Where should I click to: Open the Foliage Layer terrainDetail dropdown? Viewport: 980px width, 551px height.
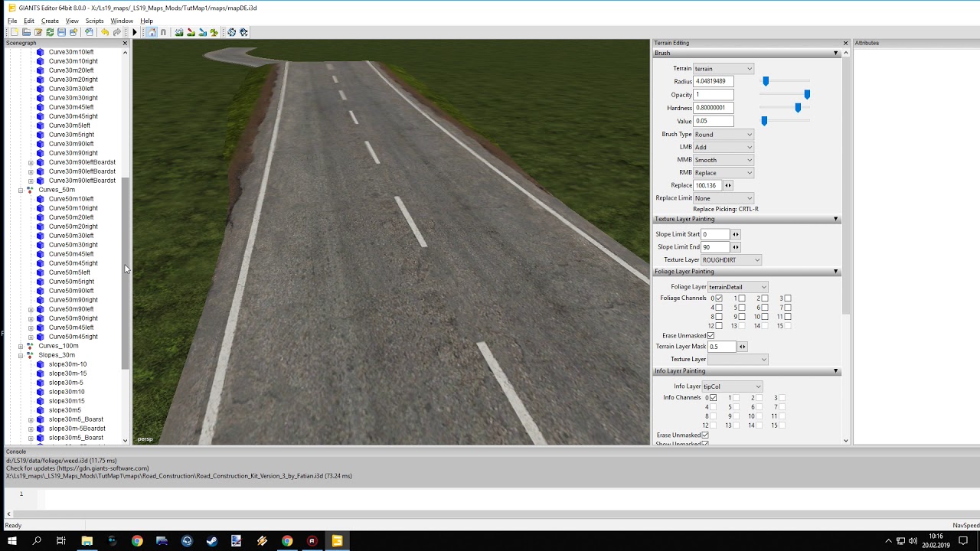click(x=737, y=287)
